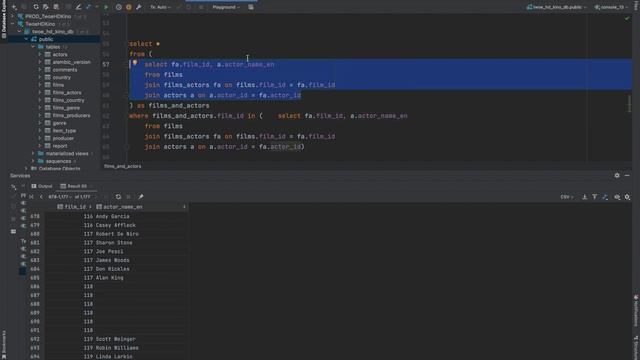Open the Tx: Auto transaction mode dropdown

coord(159,7)
